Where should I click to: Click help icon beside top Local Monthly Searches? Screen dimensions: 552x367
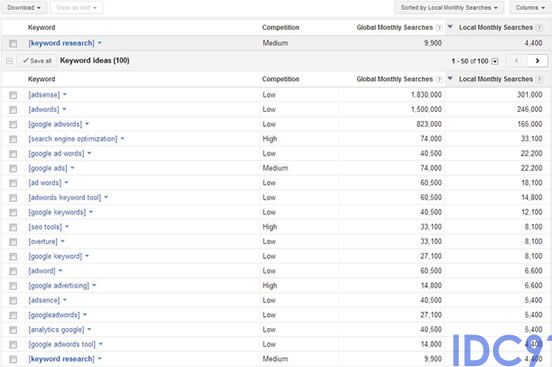[x=539, y=27]
